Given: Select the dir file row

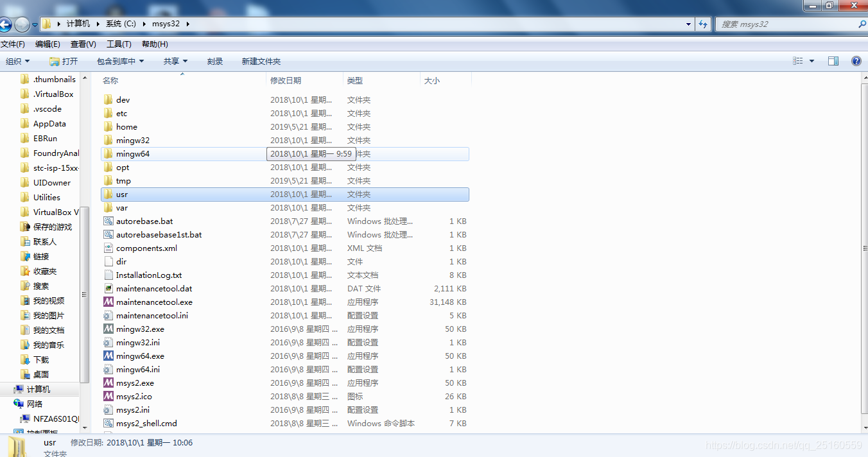Looking at the screenshot, I should coord(285,261).
